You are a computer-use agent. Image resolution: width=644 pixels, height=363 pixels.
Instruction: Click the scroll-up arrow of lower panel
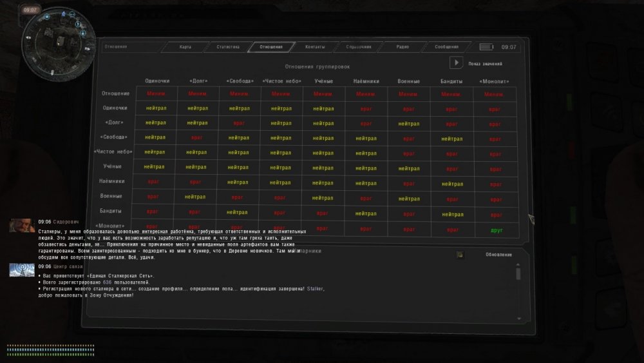tap(518, 265)
